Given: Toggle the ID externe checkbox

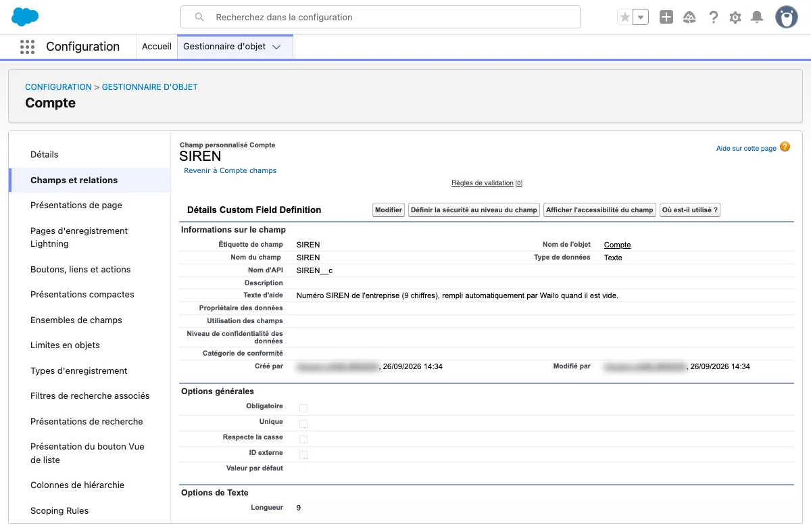Looking at the screenshot, I should pyautogui.click(x=303, y=455).
